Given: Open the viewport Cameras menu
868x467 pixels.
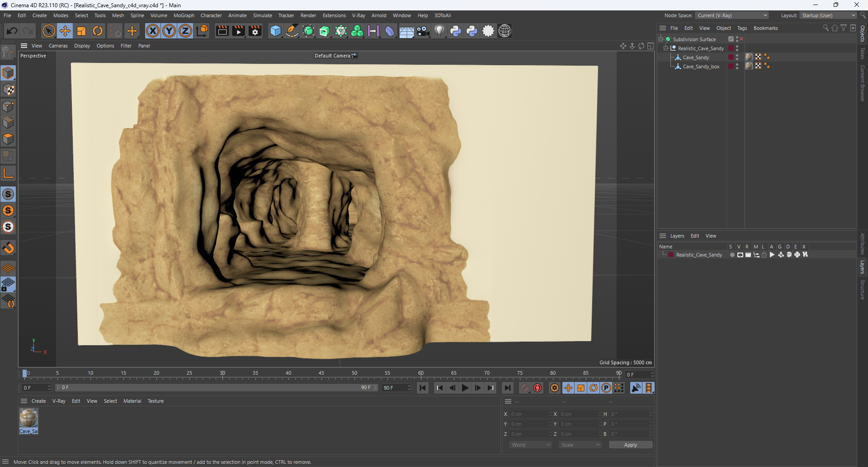Looking at the screenshot, I should tap(58, 46).
